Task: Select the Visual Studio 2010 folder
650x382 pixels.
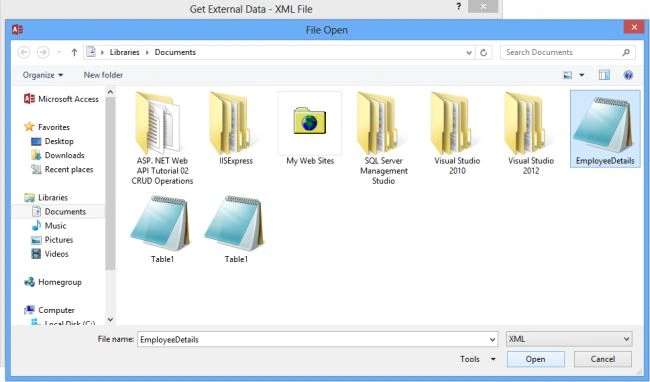Action: [x=457, y=133]
